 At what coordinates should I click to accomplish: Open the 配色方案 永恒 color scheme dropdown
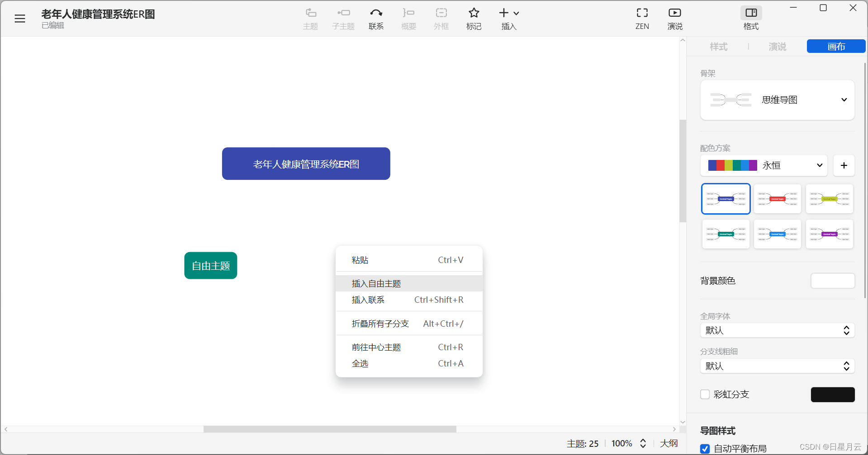point(764,165)
